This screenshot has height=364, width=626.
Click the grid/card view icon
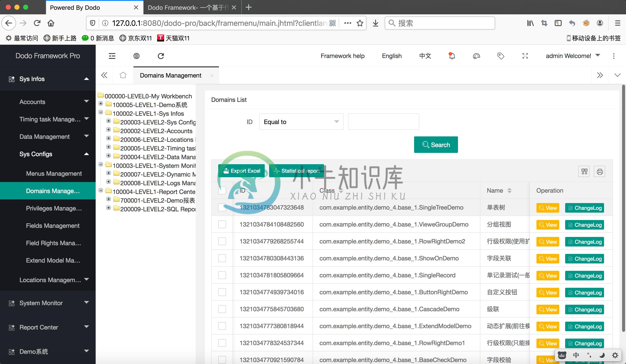pyautogui.click(x=584, y=172)
